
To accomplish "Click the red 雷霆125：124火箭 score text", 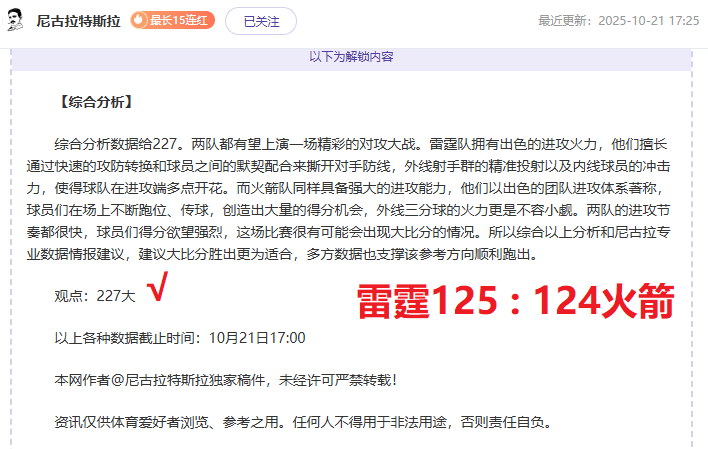I will point(515,301).
